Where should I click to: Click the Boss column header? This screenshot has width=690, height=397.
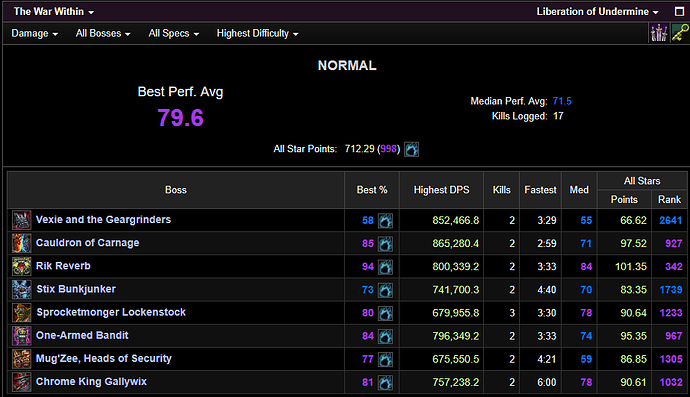tap(176, 190)
